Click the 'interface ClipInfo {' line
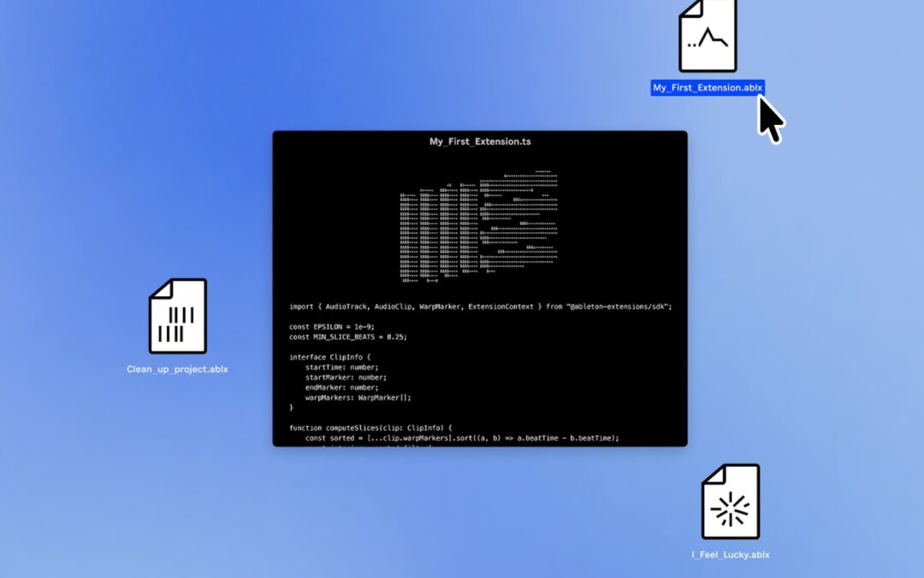Image resolution: width=924 pixels, height=578 pixels. (x=330, y=357)
